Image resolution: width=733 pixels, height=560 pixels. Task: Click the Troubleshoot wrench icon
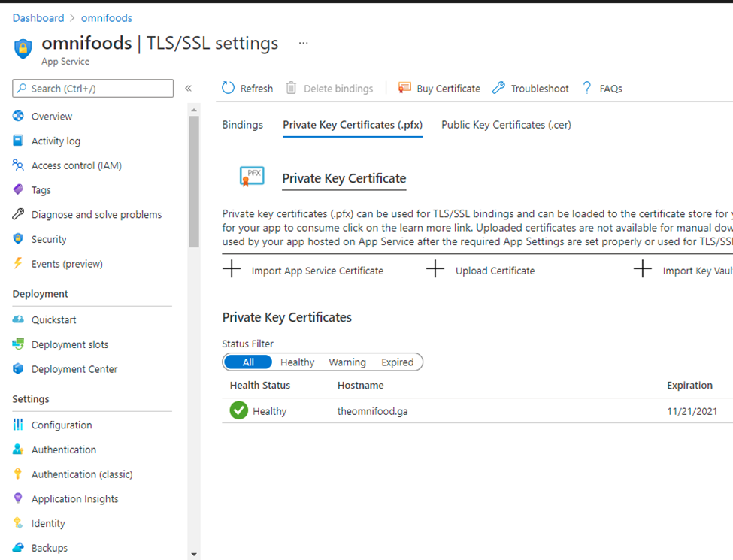[498, 88]
